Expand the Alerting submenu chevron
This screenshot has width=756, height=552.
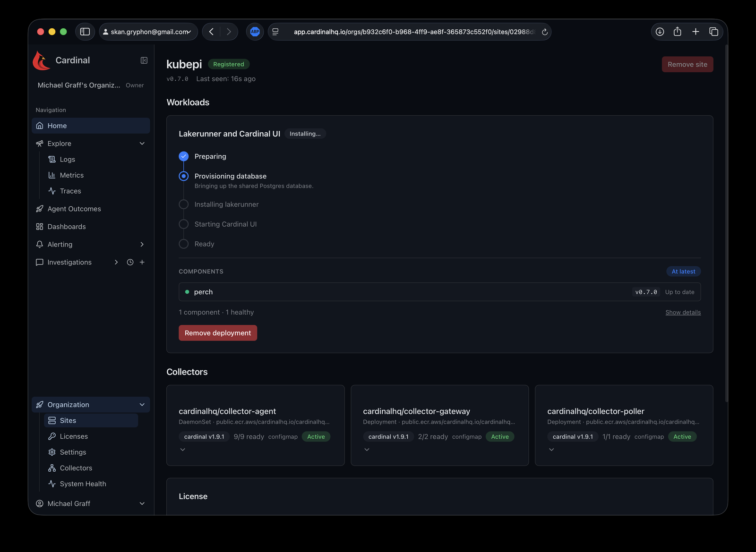pyautogui.click(x=142, y=245)
